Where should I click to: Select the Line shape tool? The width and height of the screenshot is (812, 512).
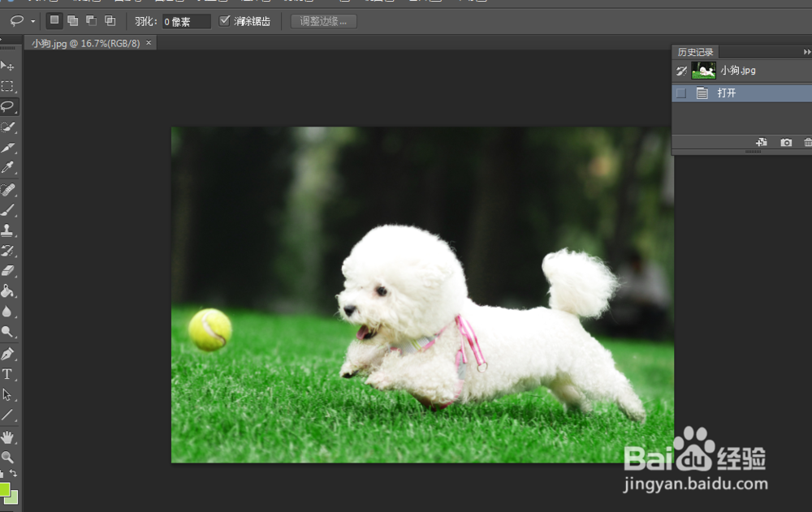(x=8, y=415)
